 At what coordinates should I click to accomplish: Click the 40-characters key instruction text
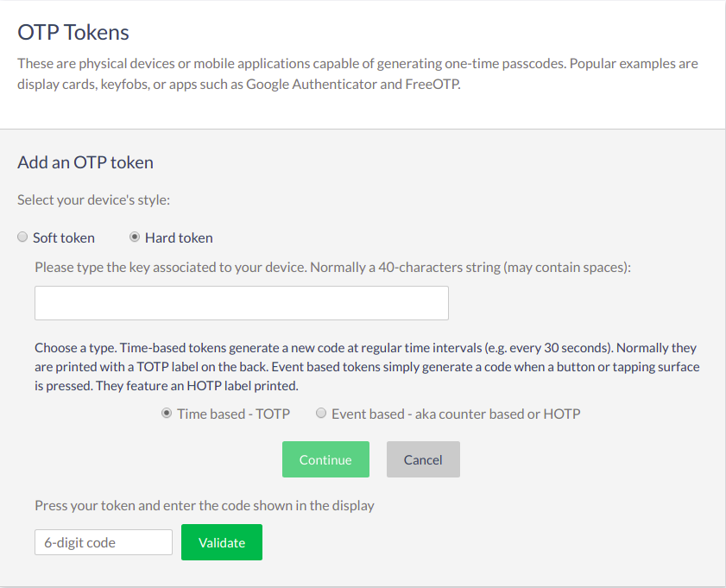pos(333,267)
